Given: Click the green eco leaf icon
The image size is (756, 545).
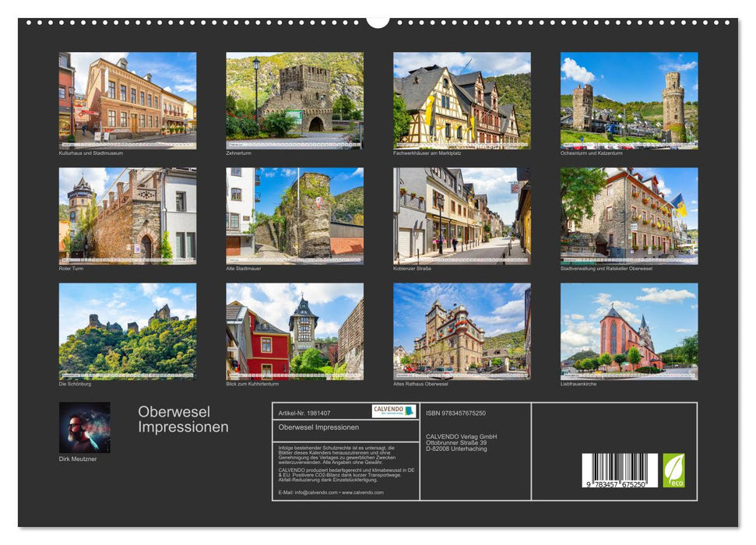Looking at the screenshot, I should (673, 470).
